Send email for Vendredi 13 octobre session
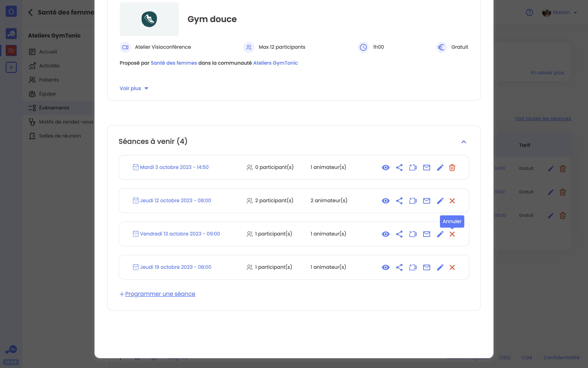 point(426,234)
